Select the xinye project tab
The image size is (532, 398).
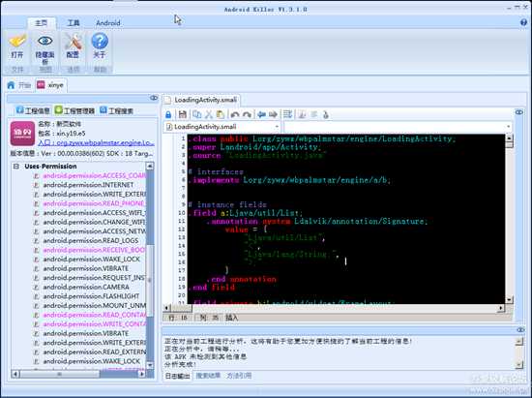coord(51,85)
